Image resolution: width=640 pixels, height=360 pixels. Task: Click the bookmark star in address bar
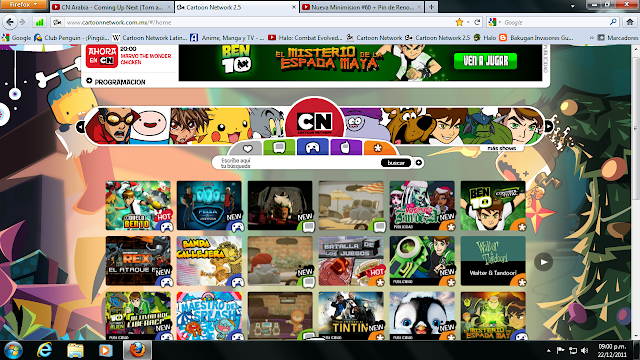coord(460,22)
